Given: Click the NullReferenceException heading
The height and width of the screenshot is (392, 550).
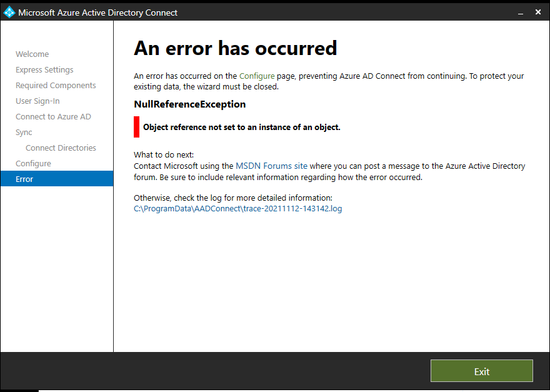Looking at the screenshot, I should click(x=190, y=104).
